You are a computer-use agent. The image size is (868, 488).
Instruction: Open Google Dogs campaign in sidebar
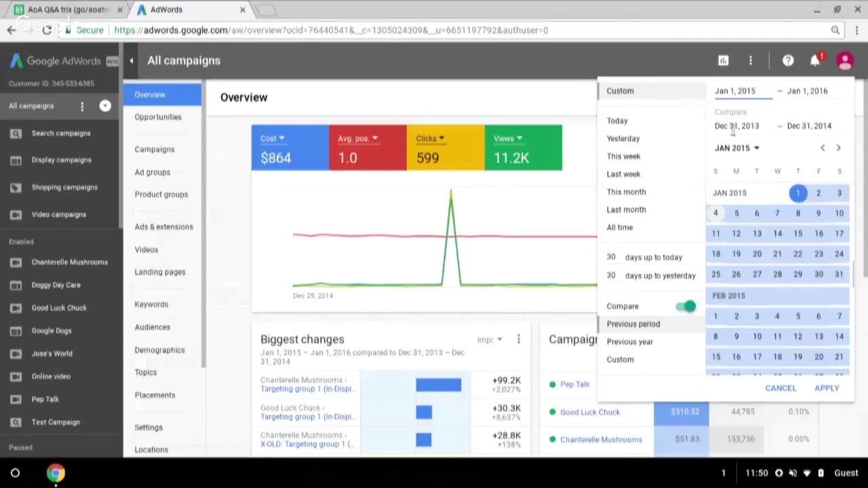51,331
